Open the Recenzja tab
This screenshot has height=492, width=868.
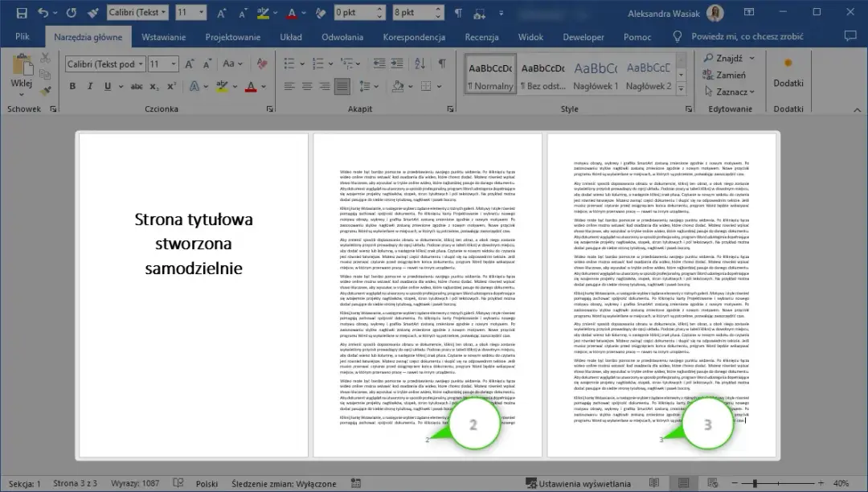click(481, 36)
